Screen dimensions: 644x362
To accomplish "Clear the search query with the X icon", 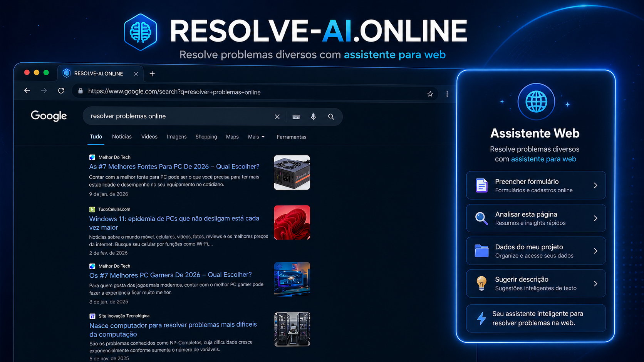I will 277,117.
